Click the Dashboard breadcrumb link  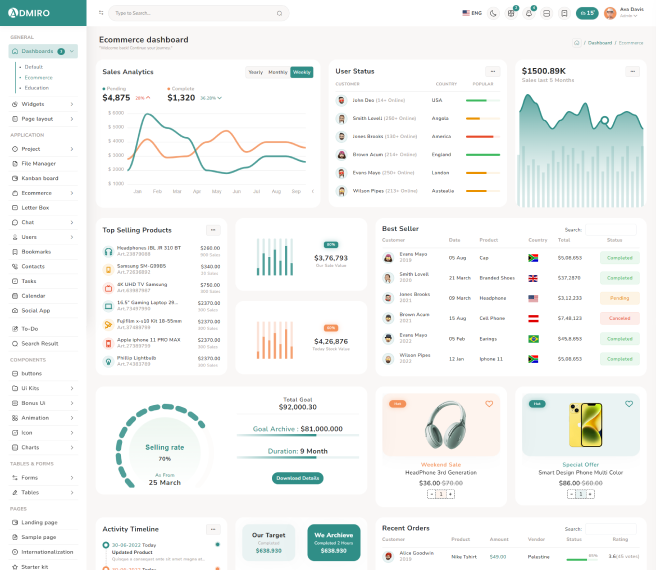click(600, 43)
